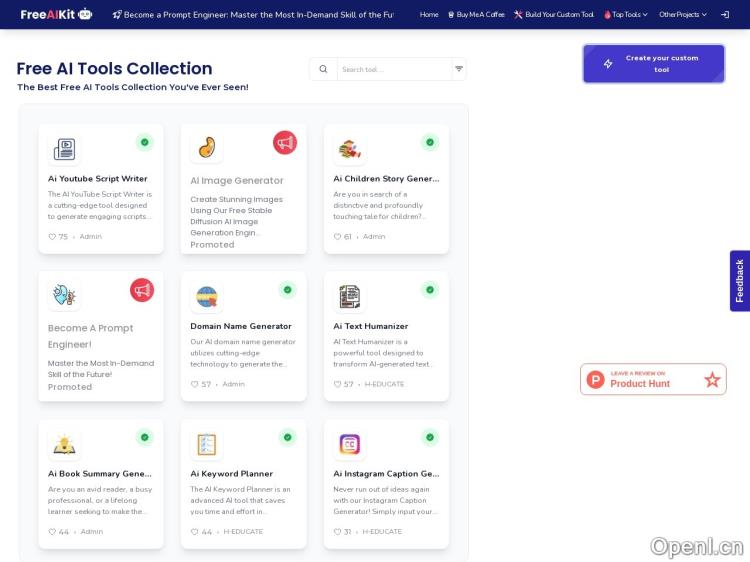Toggle the heart on Domain Name Generator
750x562 pixels.
(195, 384)
